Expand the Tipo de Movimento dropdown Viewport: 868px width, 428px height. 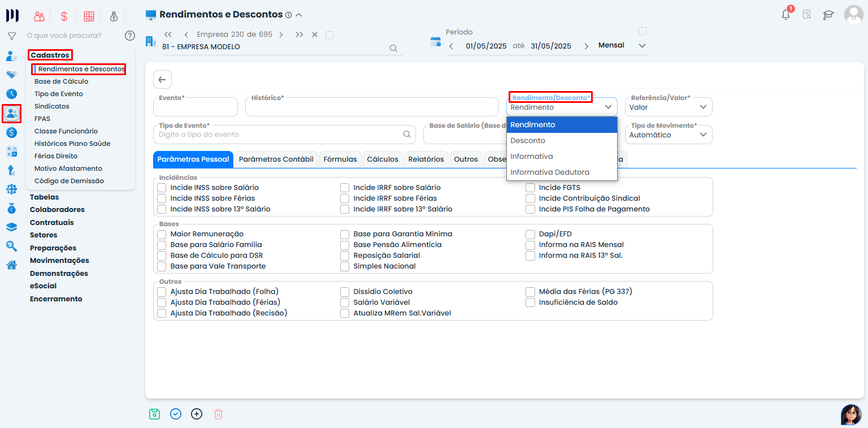coord(669,135)
